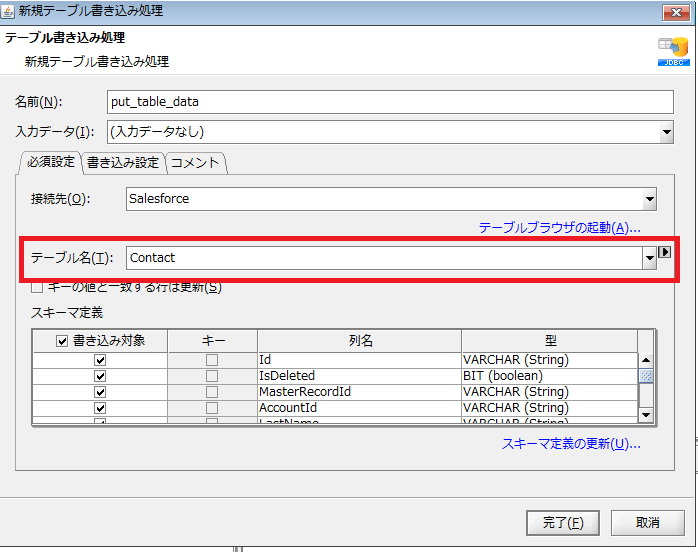This screenshot has width=698, height=552.
Task: Toggle header checkbox 書き込み対象
Action: click(x=62, y=341)
